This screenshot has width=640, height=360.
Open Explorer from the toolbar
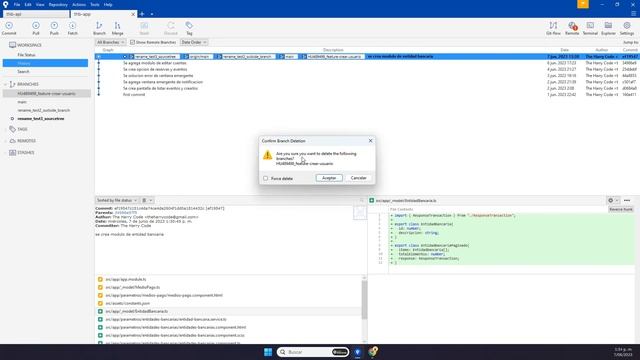click(x=608, y=28)
